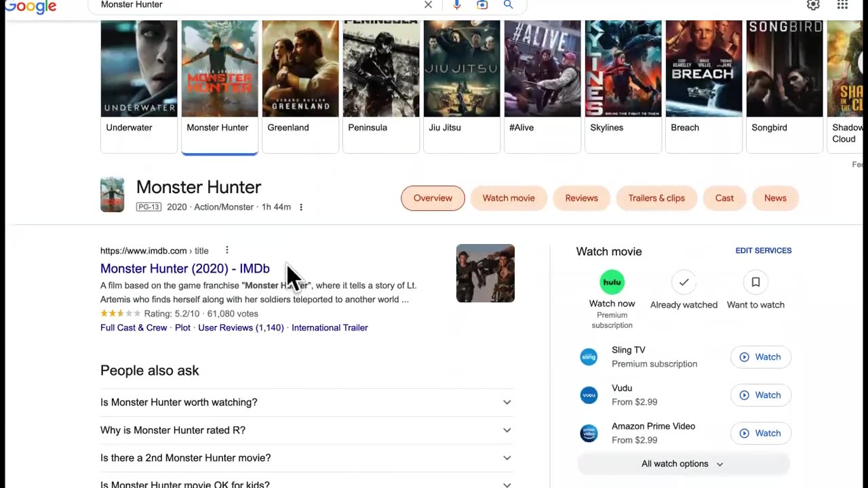The image size is (868, 488).
Task: Click the IMDb result thumbnail image
Action: tap(486, 273)
